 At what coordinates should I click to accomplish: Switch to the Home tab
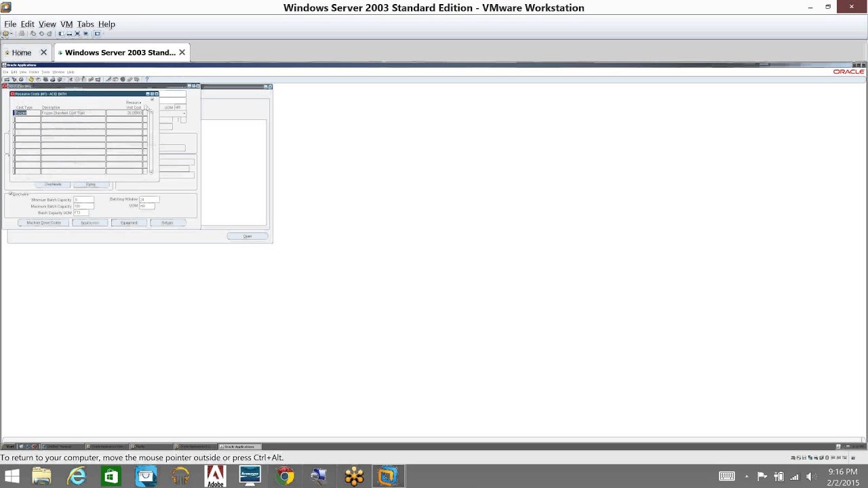[21, 52]
